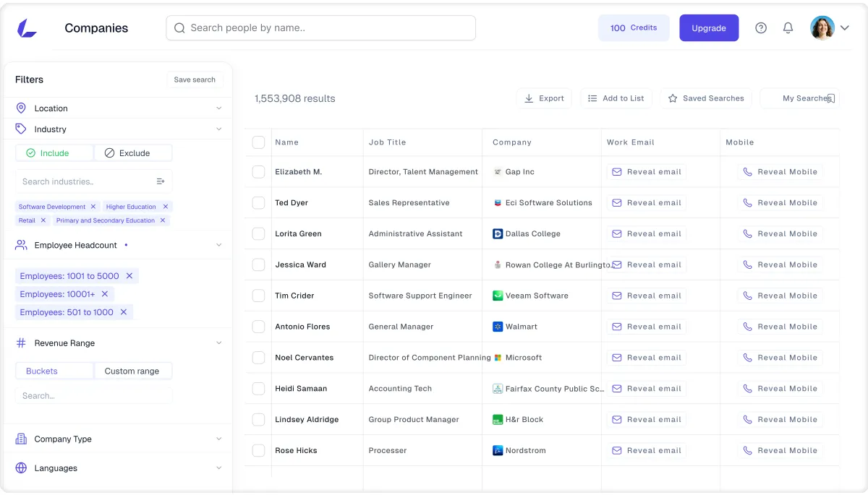
Task: Click the Industry tag icon in filters
Action: pyautogui.click(x=21, y=129)
